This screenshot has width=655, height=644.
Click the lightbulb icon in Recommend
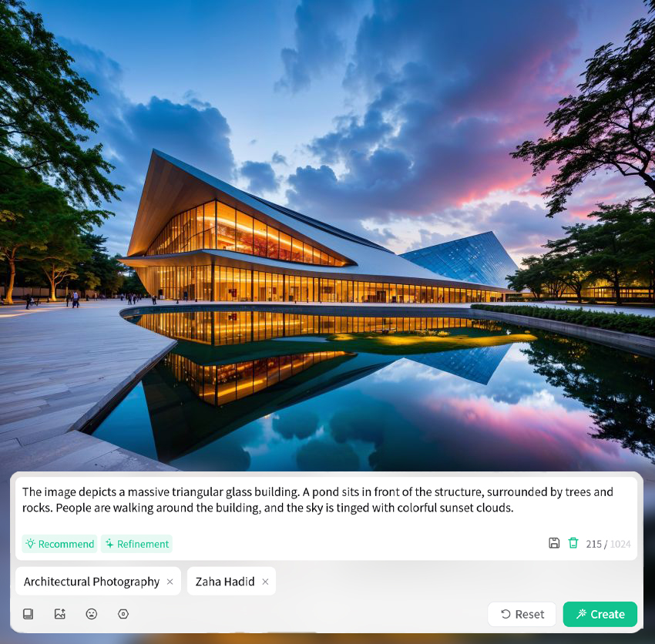[x=30, y=543]
